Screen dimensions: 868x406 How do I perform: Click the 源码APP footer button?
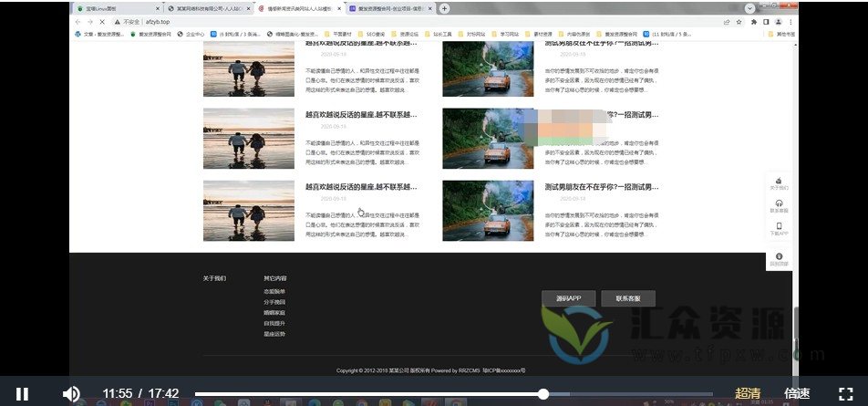(569, 298)
